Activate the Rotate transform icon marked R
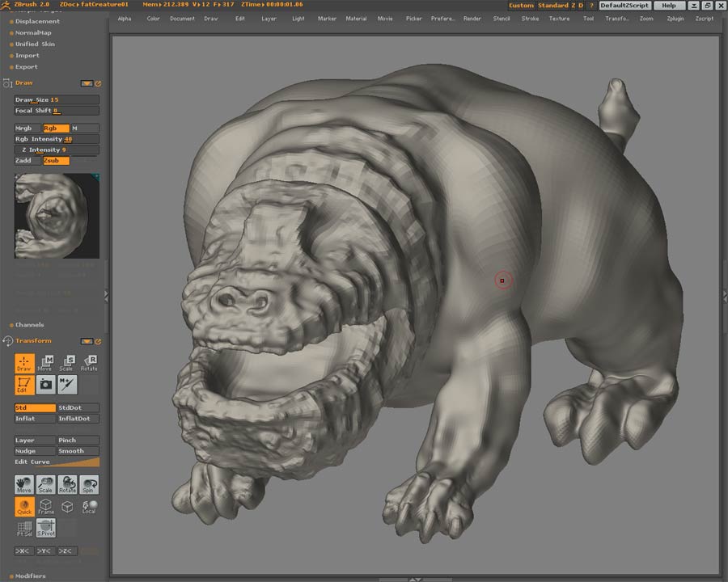The image size is (728, 582). pos(89,363)
